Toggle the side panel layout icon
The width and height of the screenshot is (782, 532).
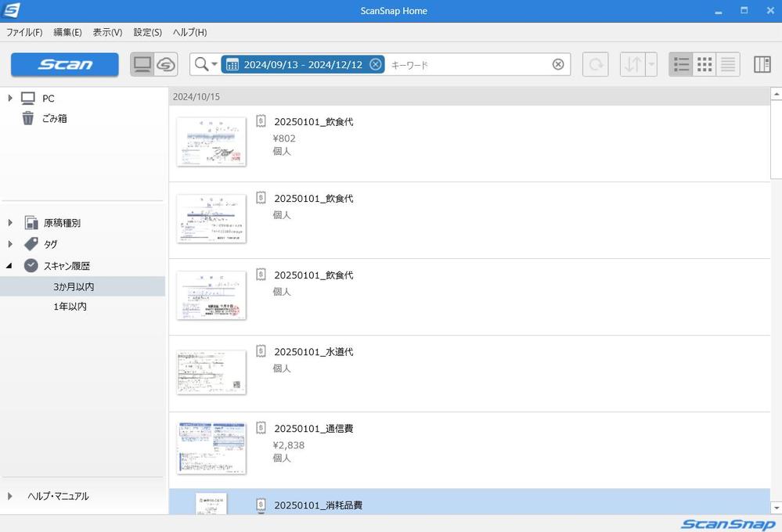pyautogui.click(x=762, y=65)
